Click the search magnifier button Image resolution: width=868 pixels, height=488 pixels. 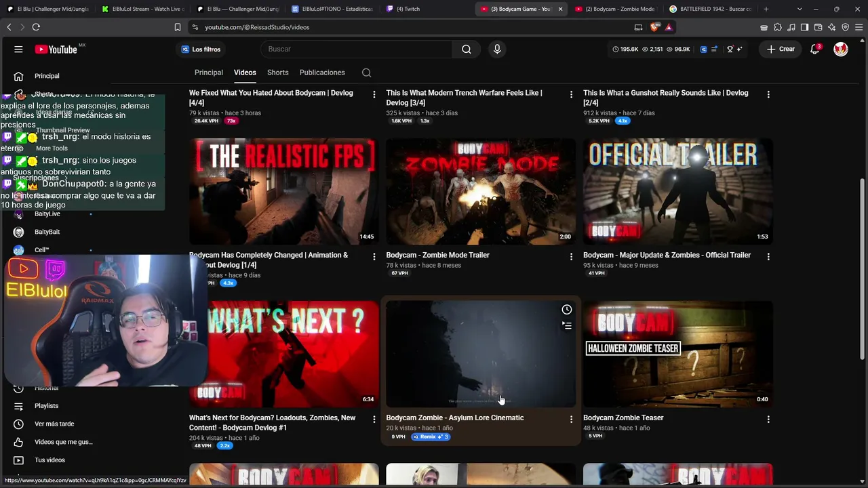tap(467, 49)
